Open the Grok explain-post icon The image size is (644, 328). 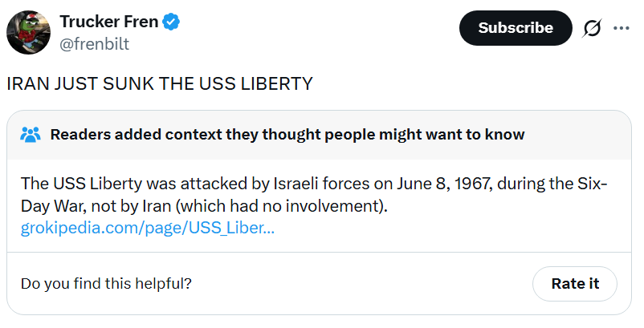pyautogui.click(x=592, y=28)
